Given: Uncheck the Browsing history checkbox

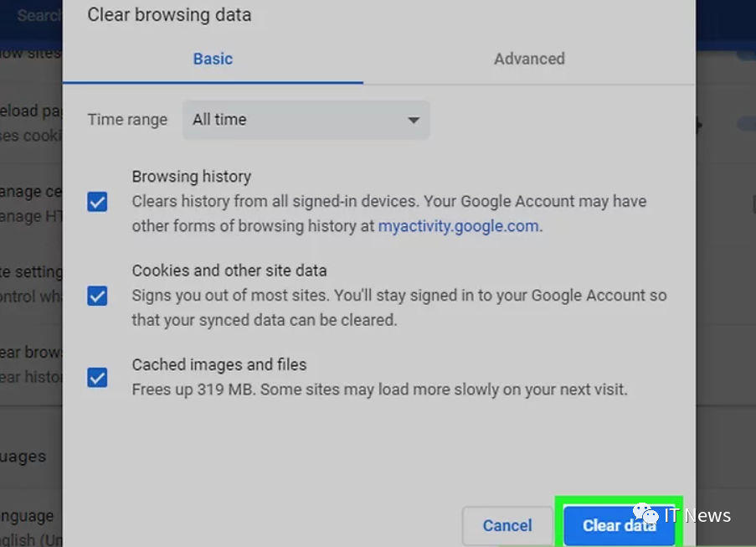Looking at the screenshot, I should click(97, 202).
